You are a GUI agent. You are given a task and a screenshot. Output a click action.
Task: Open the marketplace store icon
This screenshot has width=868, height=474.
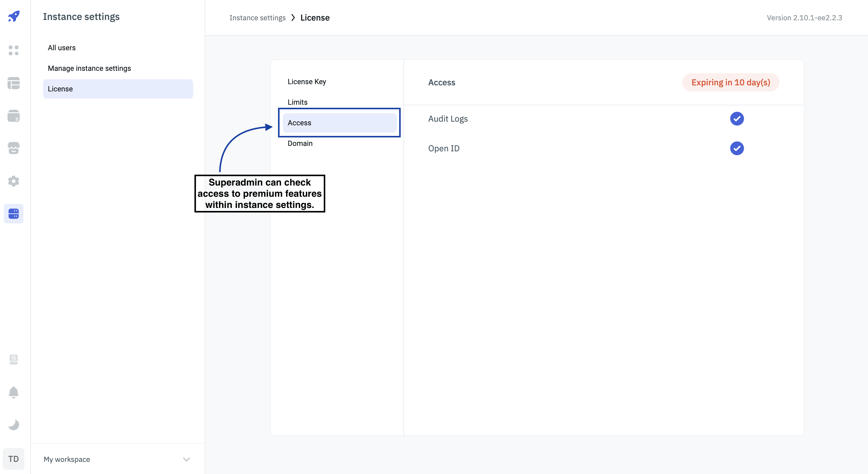[x=14, y=148]
